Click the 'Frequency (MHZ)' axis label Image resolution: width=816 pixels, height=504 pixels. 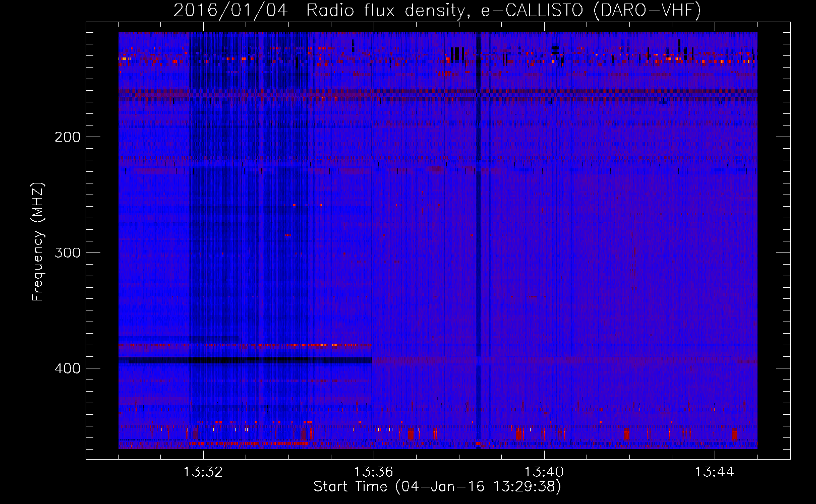(x=38, y=241)
